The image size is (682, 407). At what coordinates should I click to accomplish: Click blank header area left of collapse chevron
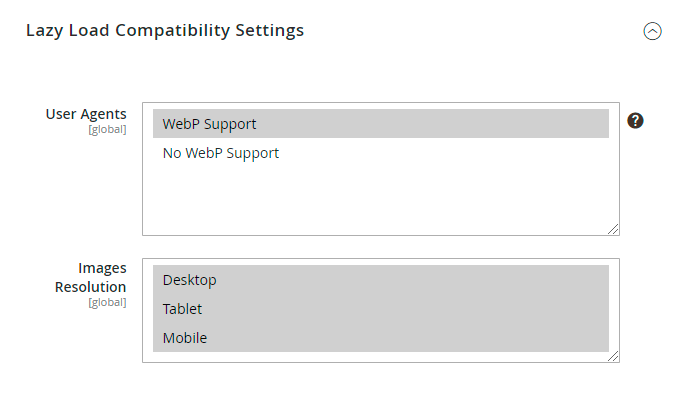click(x=480, y=31)
